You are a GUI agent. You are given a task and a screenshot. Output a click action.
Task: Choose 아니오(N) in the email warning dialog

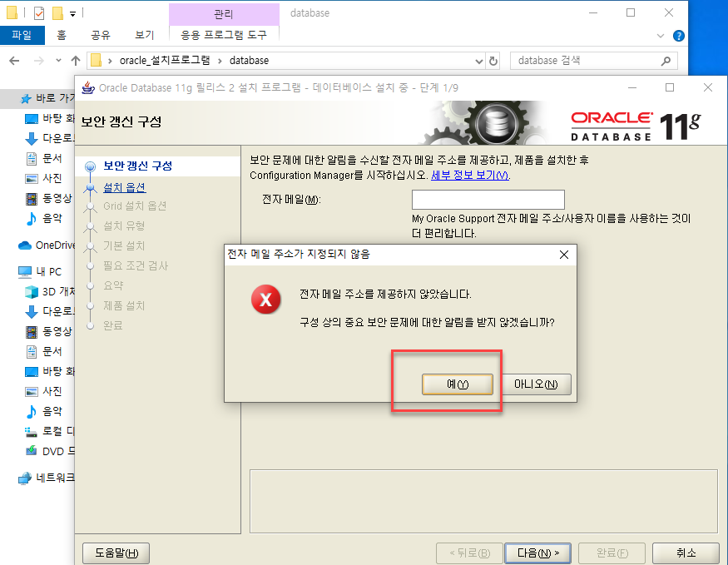[536, 384]
